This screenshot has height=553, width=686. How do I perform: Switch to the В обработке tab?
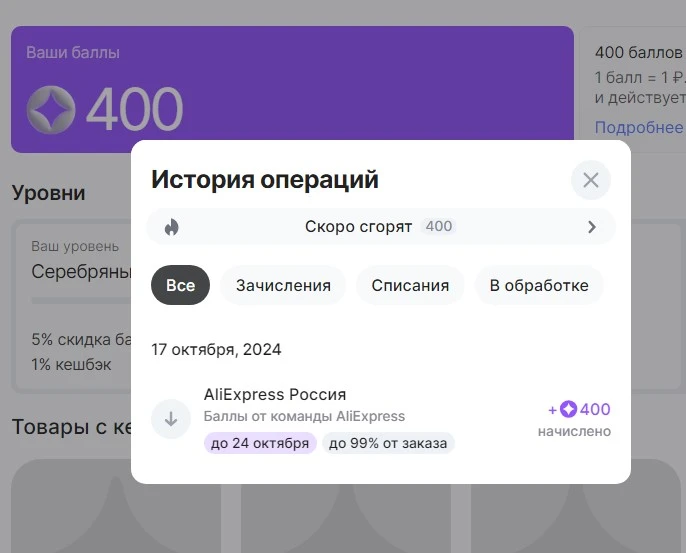539,285
